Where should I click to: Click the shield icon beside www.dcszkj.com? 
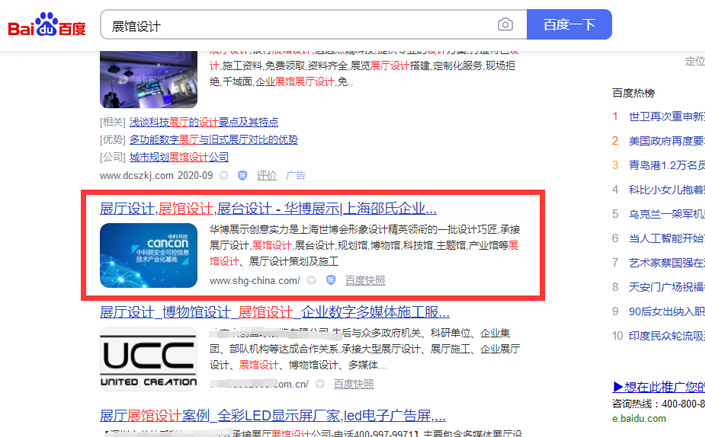pos(242,175)
